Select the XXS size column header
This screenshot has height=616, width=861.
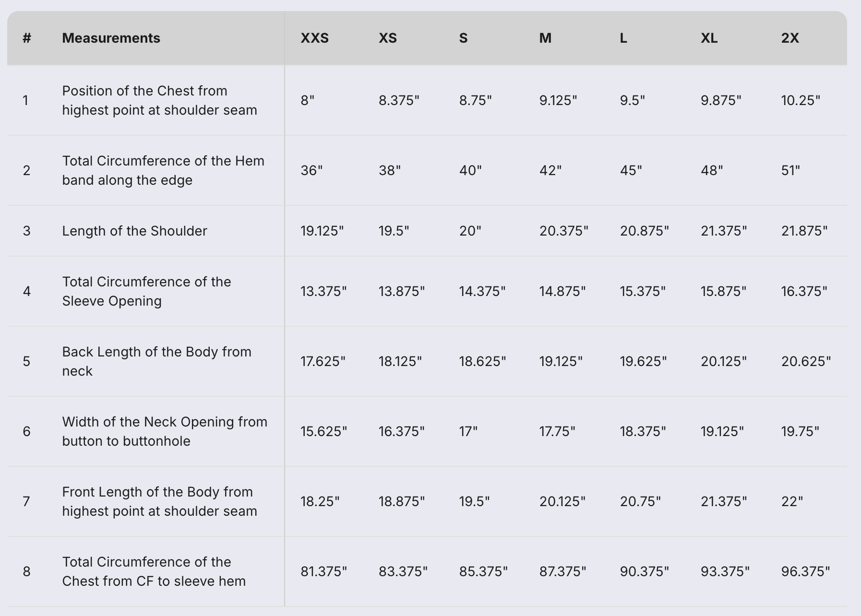(x=314, y=38)
